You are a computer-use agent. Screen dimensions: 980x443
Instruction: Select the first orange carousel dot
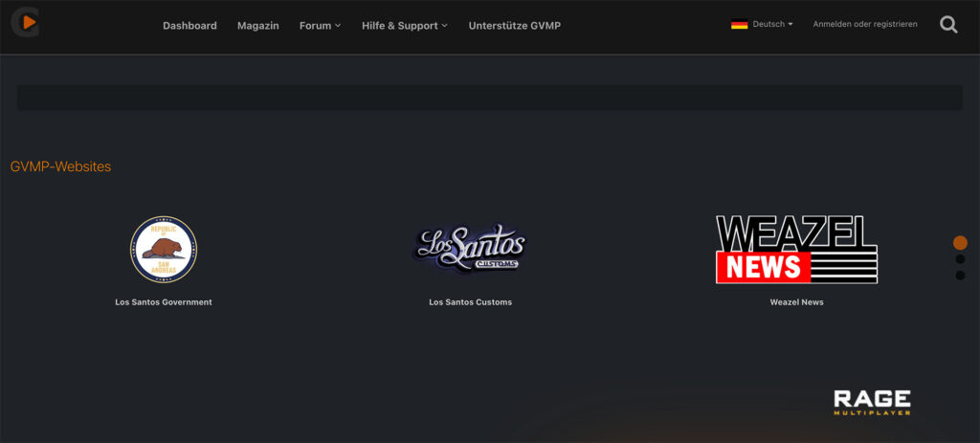[960, 243]
